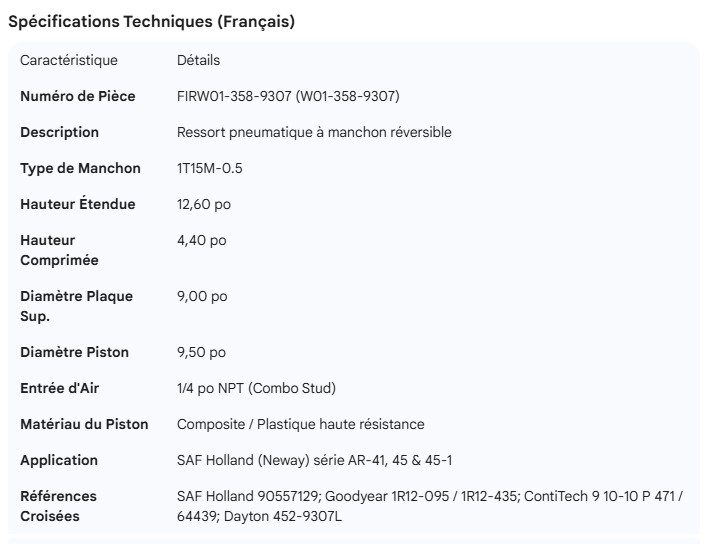709x544 pixels.
Task: Select the 'Type de Manchon' label
Action: click(81, 168)
